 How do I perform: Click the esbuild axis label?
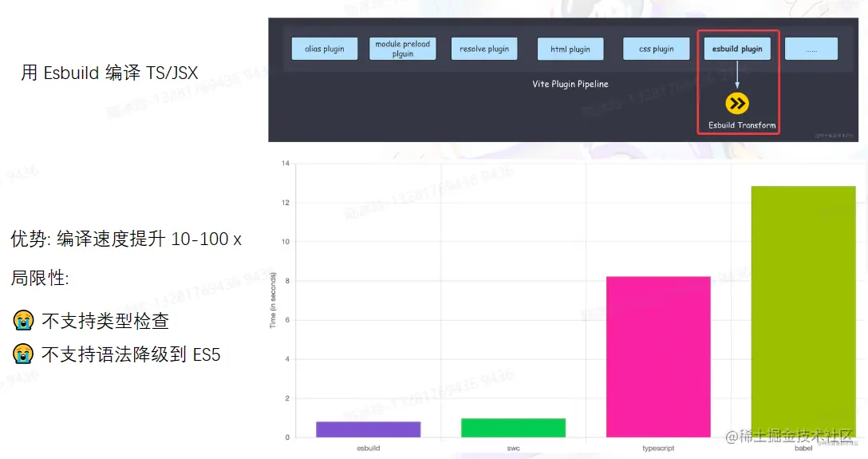(x=368, y=448)
